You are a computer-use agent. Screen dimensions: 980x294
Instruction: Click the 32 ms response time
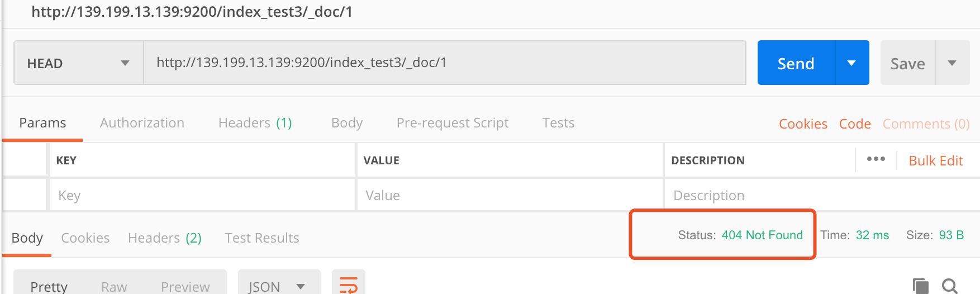tap(872, 235)
